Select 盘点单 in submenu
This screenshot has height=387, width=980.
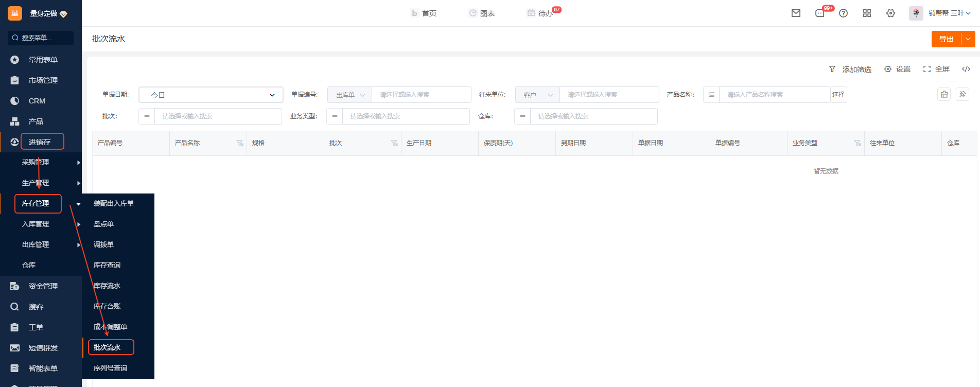point(103,224)
